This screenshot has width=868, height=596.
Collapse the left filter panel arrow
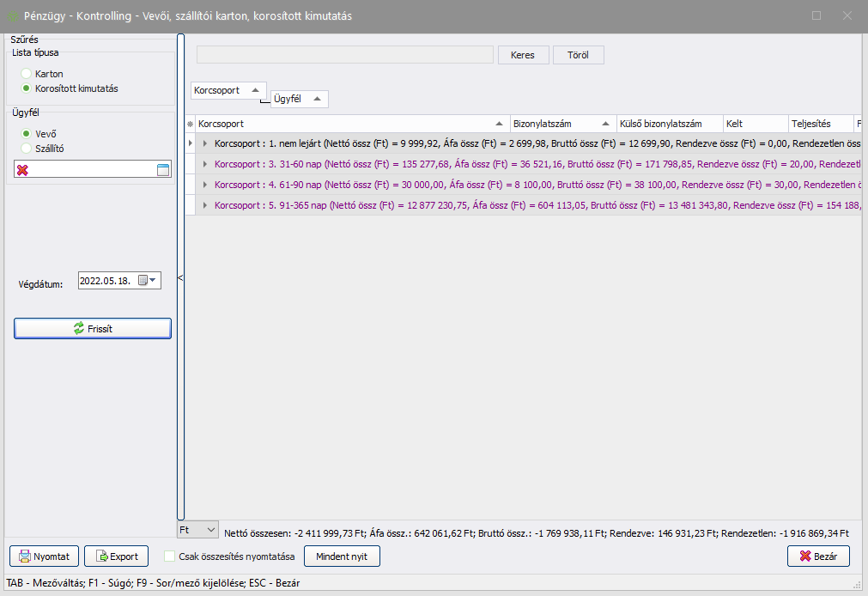[x=180, y=277]
